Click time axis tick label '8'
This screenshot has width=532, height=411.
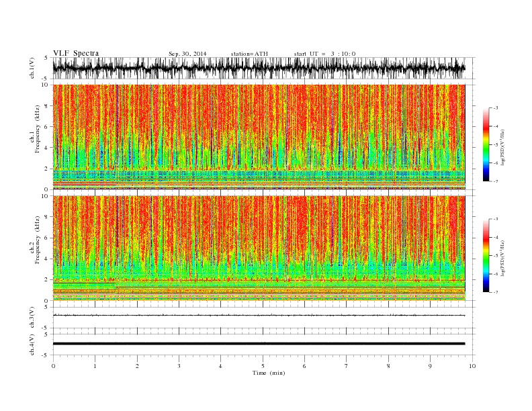pos(388,366)
